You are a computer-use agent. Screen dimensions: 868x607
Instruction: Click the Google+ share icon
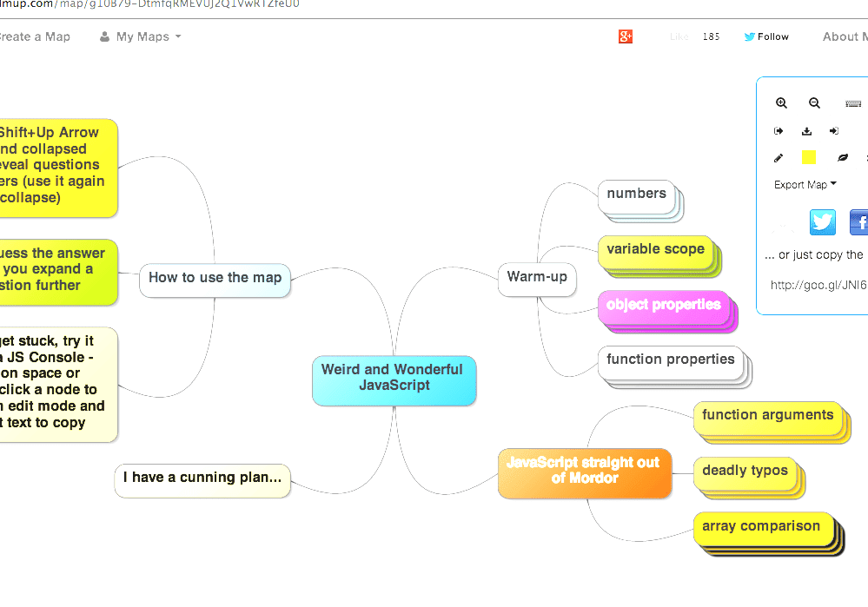click(x=625, y=36)
